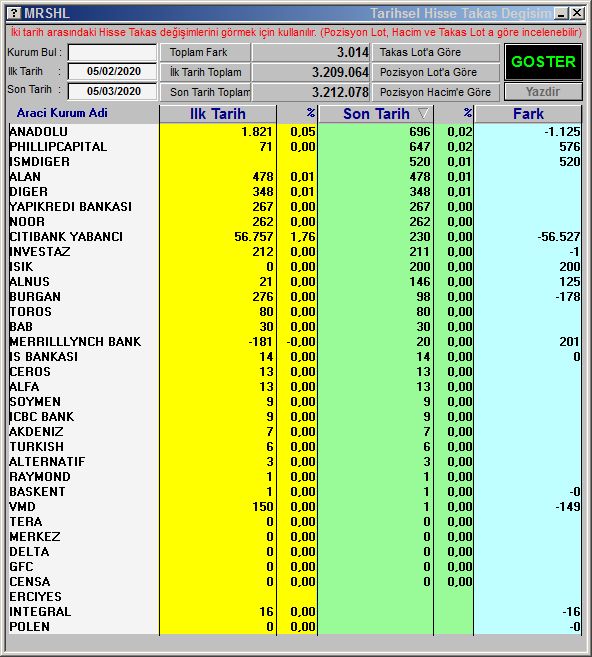This screenshot has width=592, height=657.
Task: Click the Kurum Bul search field
Action: pos(112,52)
